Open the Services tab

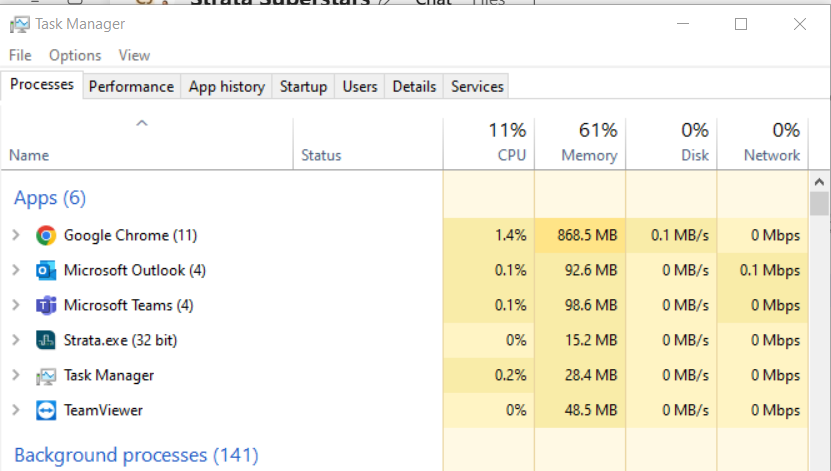477,87
